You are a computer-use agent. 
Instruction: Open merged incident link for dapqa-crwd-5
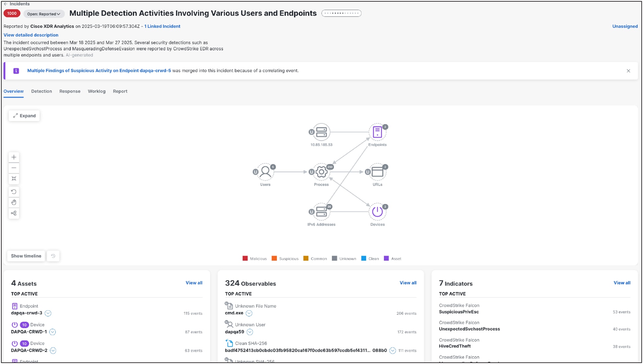[99, 71]
